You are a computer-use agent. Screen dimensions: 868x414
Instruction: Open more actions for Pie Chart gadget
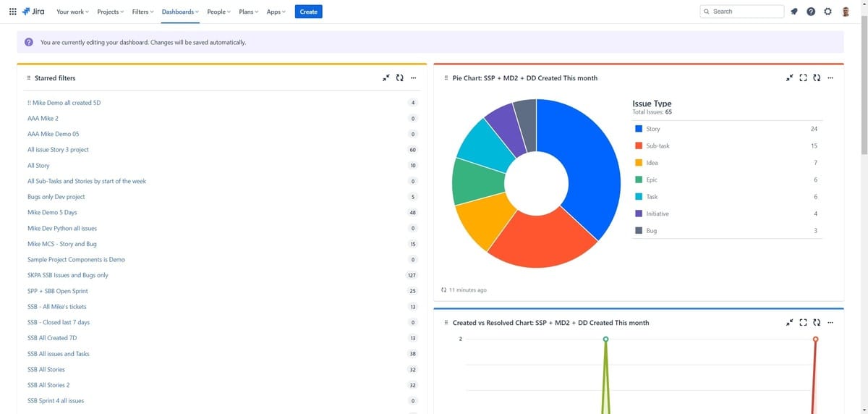[x=830, y=78]
